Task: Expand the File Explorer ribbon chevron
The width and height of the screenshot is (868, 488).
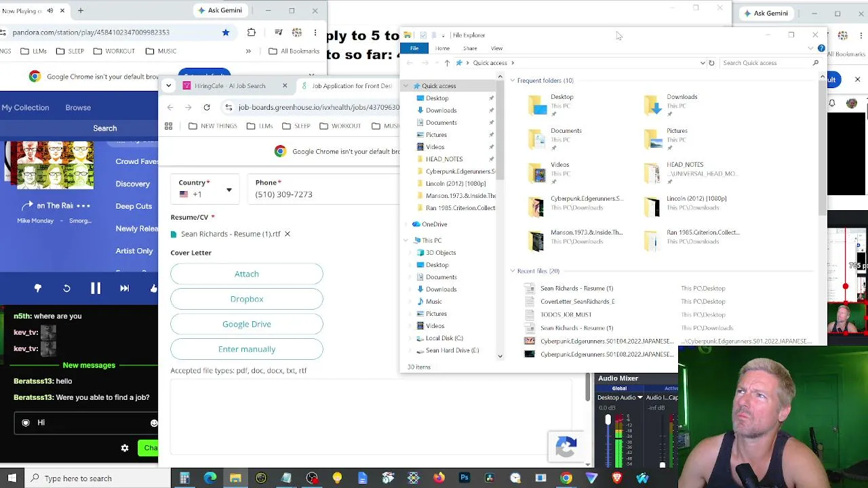Action: (x=810, y=48)
